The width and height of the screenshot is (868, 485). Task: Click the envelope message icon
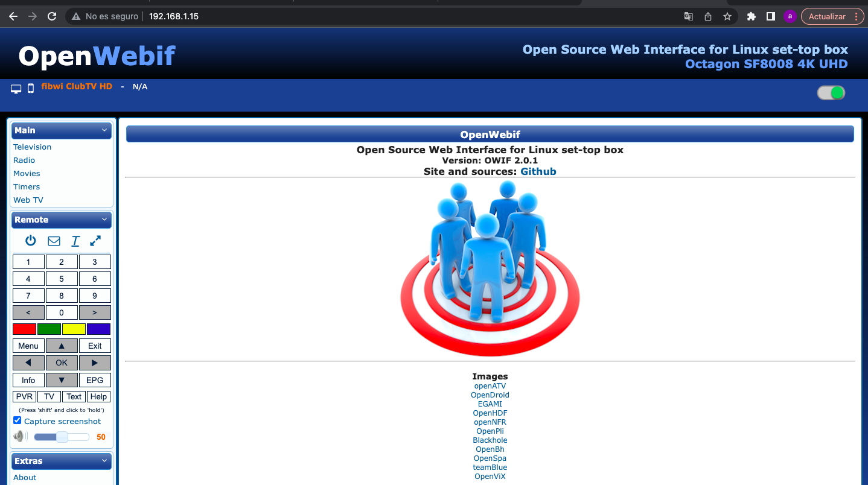[54, 241]
